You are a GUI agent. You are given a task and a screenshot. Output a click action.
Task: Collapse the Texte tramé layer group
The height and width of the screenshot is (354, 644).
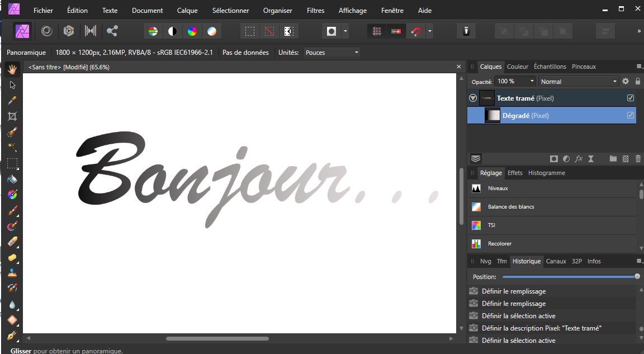tap(473, 98)
